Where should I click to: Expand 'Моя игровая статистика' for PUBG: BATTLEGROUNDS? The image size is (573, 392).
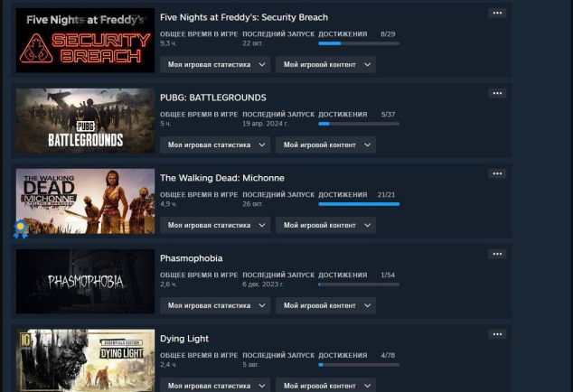(x=215, y=145)
